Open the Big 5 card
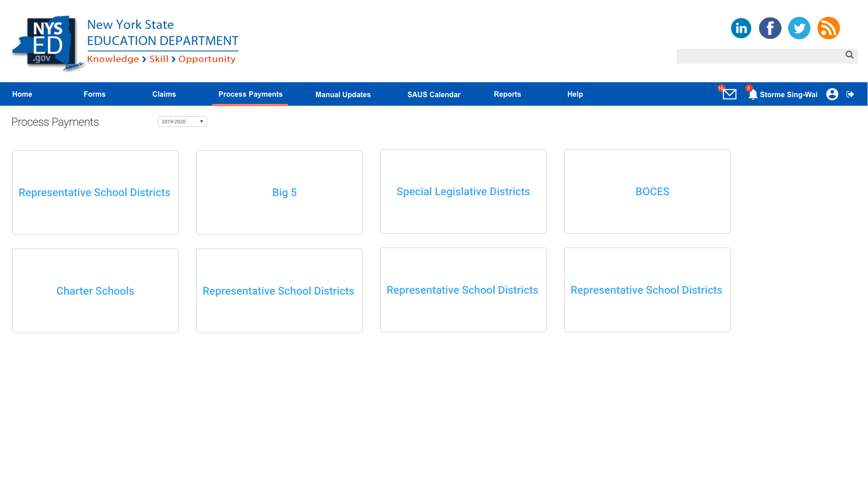The image size is (868, 488). pyautogui.click(x=284, y=192)
